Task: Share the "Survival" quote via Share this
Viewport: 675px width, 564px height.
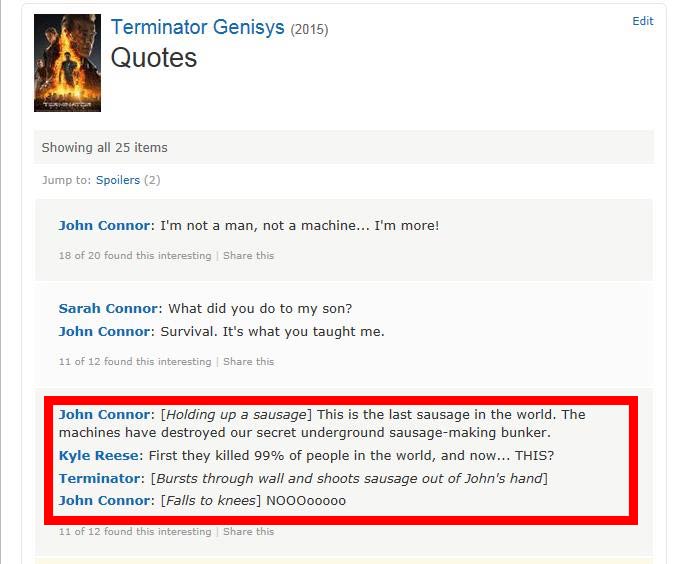Action: coord(248,362)
